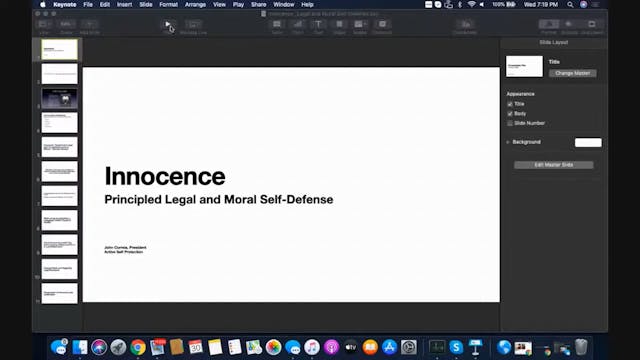Open Google Chrome from the dock
This screenshot has height=360, width=640.
pyautogui.click(x=138, y=347)
